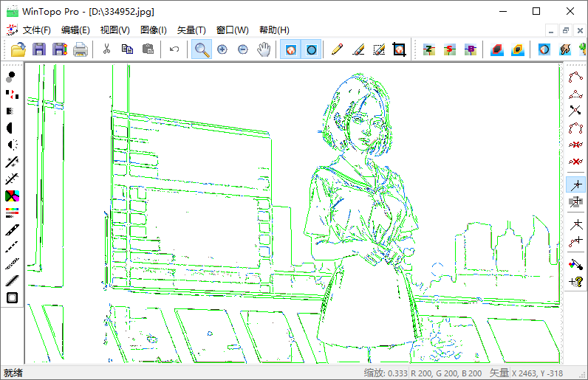Select the node-with-cross join tool
The image size is (588, 380).
tap(575, 242)
